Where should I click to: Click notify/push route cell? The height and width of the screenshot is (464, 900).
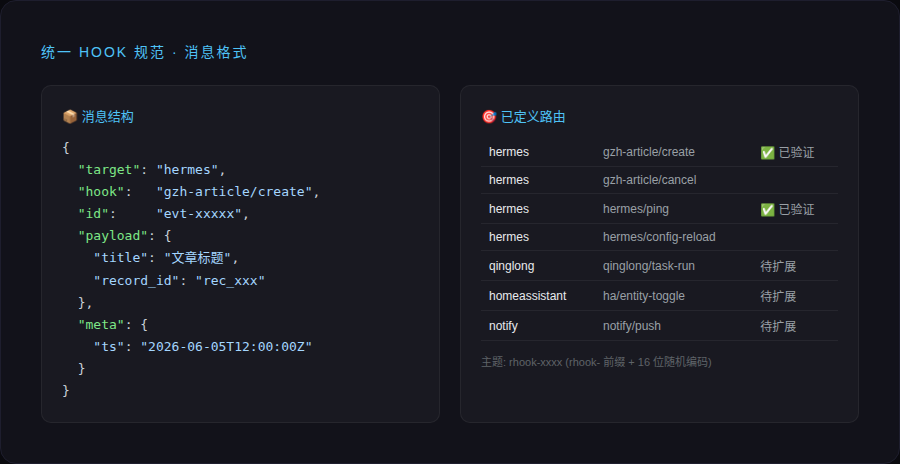click(x=632, y=326)
